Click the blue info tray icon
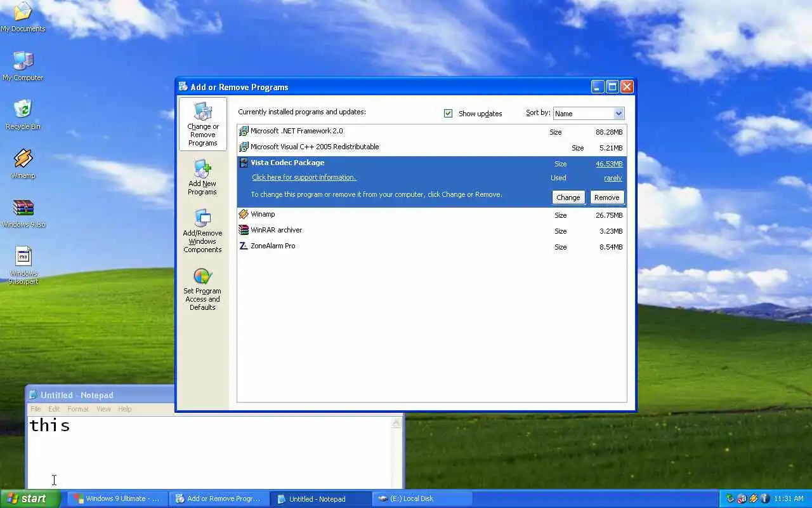 point(765,498)
